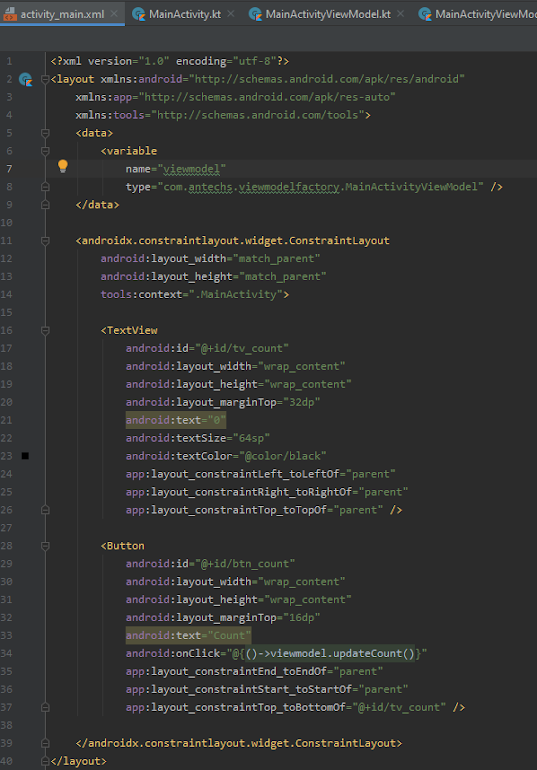Click the closing ConstraintLayout tag

(239, 743)
